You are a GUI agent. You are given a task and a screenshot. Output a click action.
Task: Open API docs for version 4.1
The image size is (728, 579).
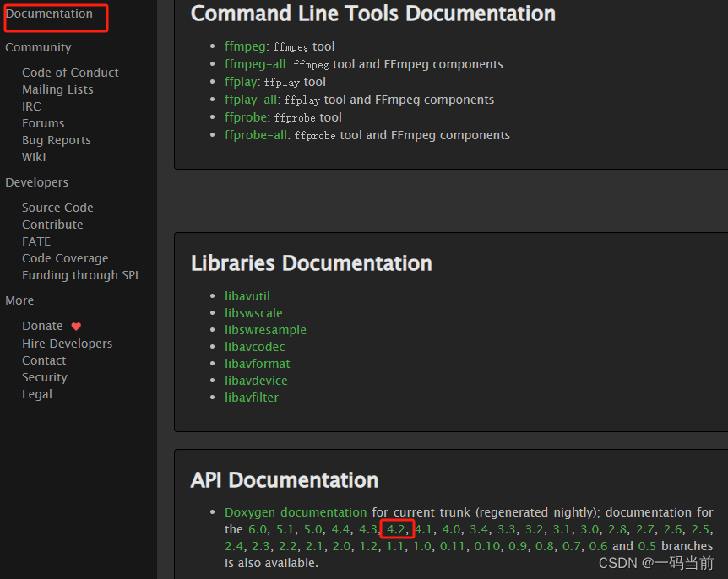click(423, 529)
